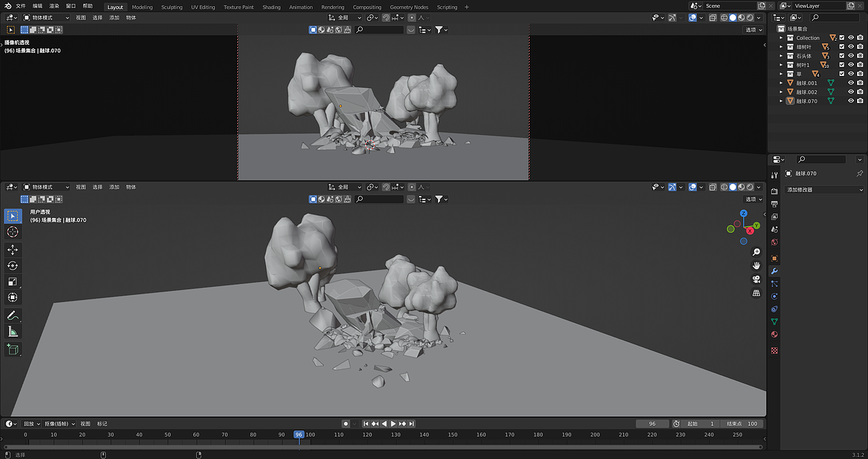
Task: Click the current frame field showing 96
Action: (x=652, y=424)
